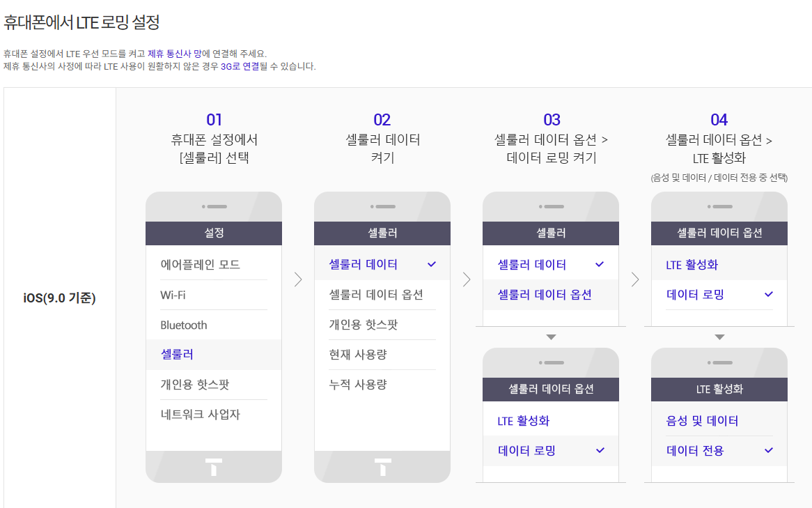Toggle checkmark next to 셀룰러 데이터 in step 02

[x=431, y=264]
